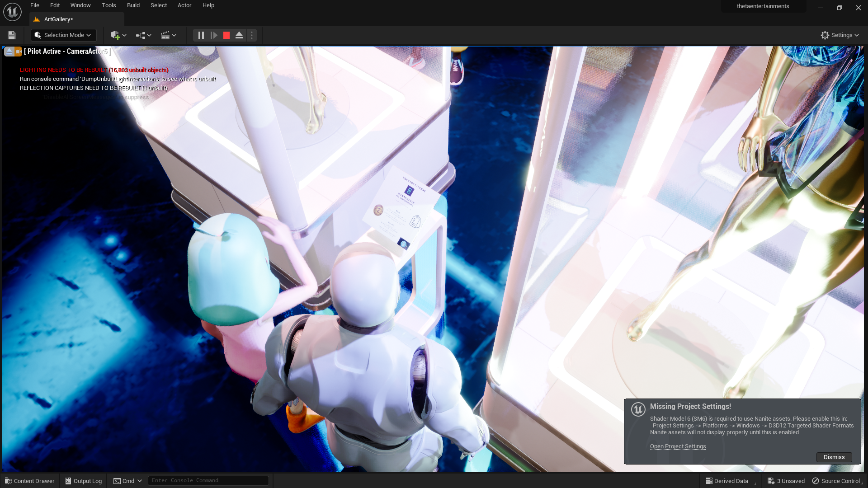Pause the play simulation
868x488 pixels.
coord(201,35)
